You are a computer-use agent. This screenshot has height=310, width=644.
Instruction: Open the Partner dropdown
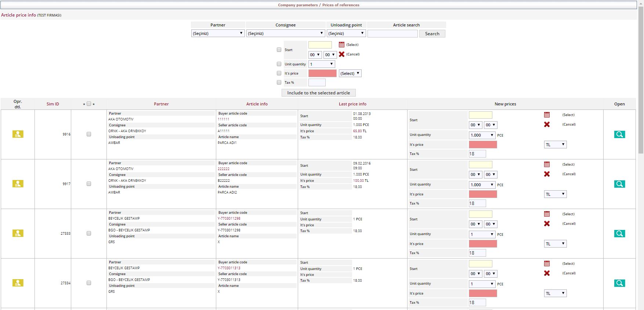pyautogui.click(x=218, y=33)
